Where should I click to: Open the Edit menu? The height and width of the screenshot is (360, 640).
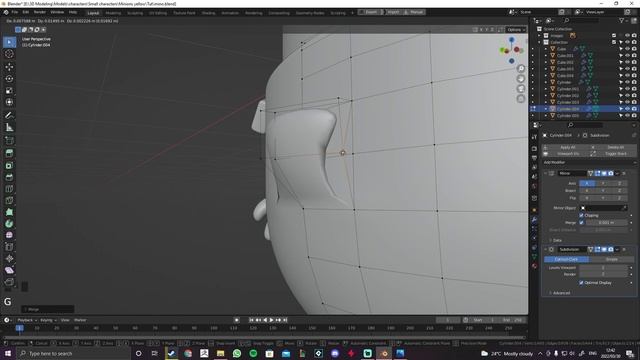tap(26, 12)
